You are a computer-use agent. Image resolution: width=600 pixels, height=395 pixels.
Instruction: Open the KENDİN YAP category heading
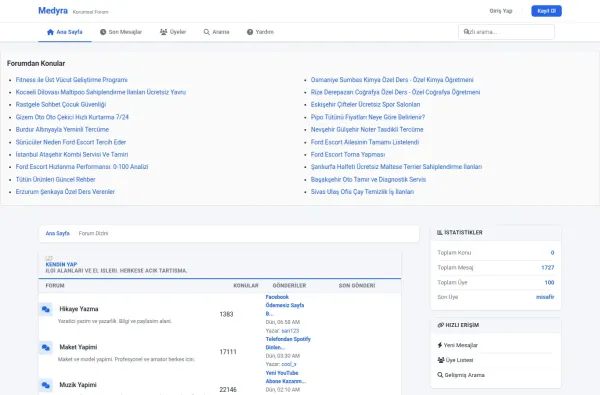(x=61, y=264)
